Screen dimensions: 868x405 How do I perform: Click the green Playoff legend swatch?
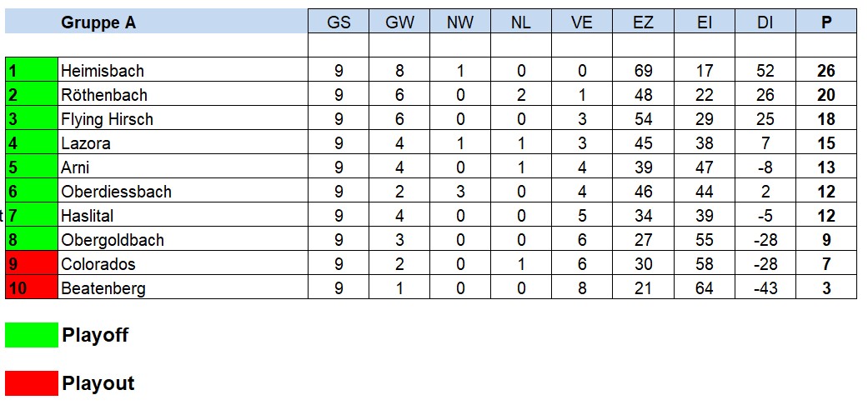pos(32,335)
